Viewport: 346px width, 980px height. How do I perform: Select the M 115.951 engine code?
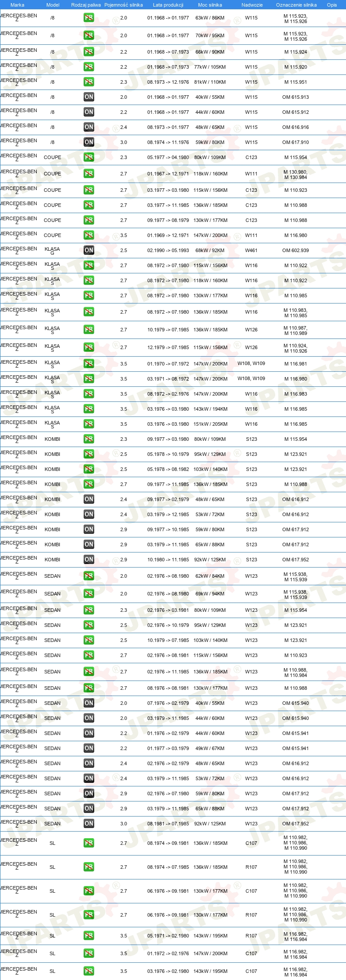(x=296, y=82)
